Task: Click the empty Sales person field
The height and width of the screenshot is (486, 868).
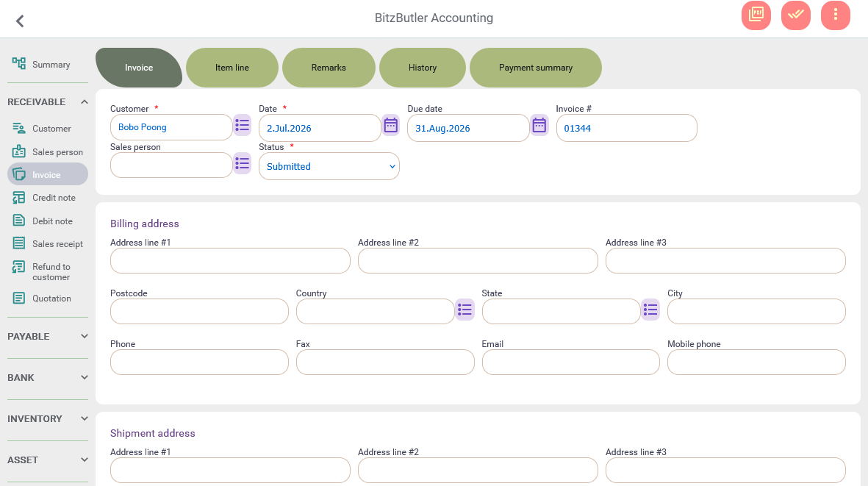Action: point(171,165)
